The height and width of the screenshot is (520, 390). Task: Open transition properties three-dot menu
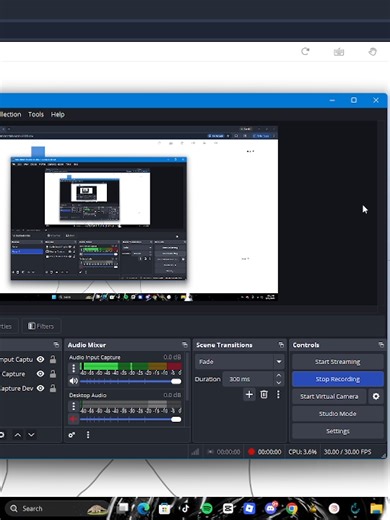tap(278, 395)
